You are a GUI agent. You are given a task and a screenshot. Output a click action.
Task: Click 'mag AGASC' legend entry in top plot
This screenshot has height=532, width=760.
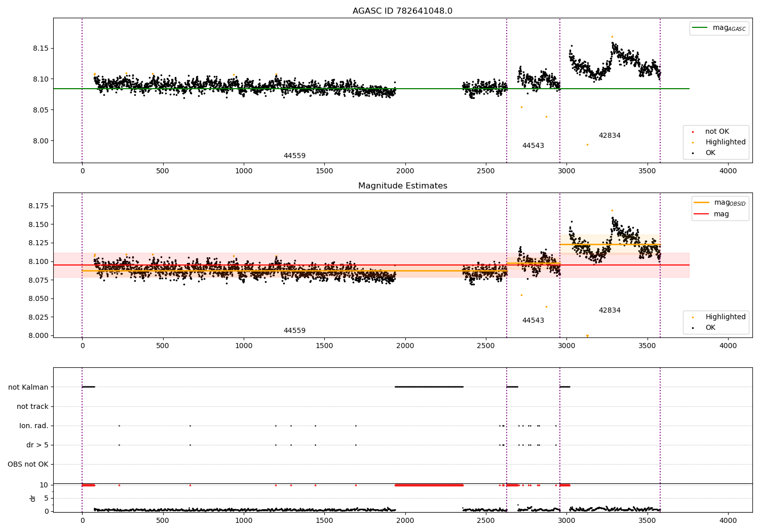(x=719, y=28)
